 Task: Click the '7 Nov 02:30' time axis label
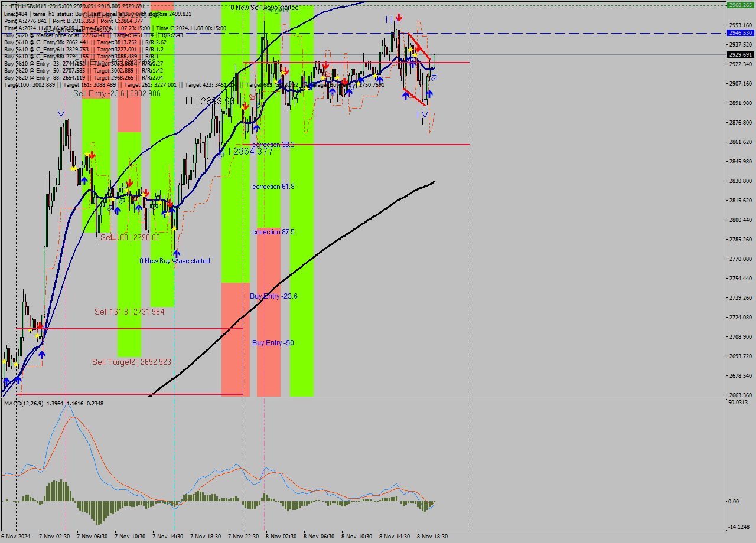(x=54, y=537)
